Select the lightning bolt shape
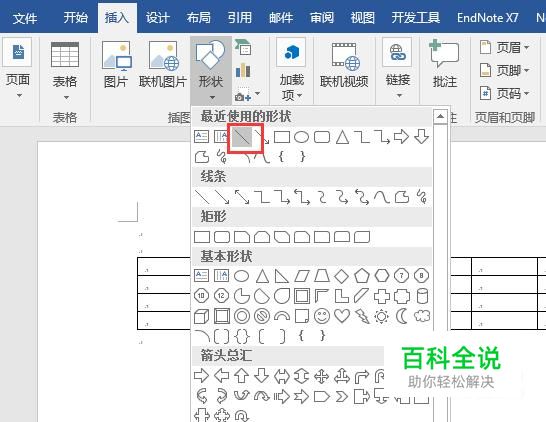The width and height of the screenshot is (546, 422). pos(362,316)
